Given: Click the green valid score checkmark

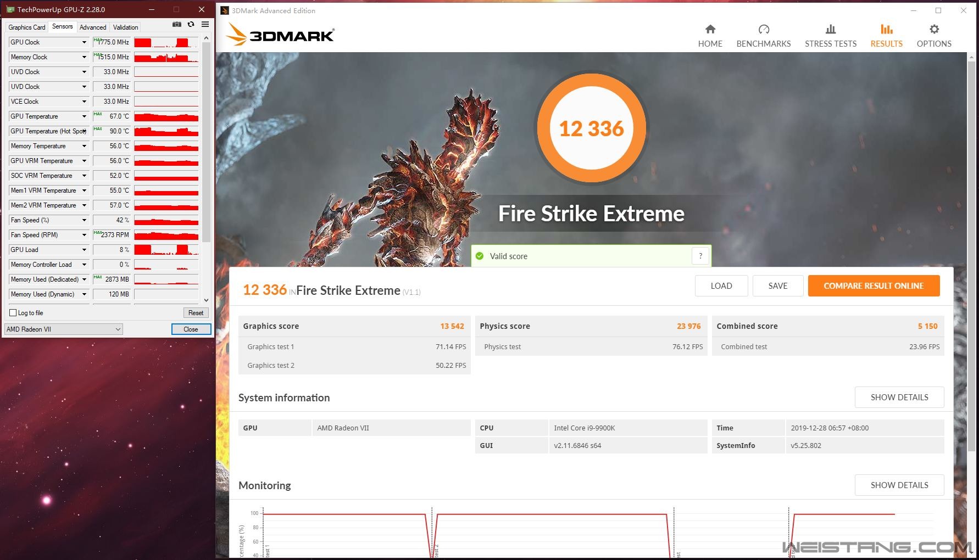Looking at the screenshot, I should tap(480, 256).
